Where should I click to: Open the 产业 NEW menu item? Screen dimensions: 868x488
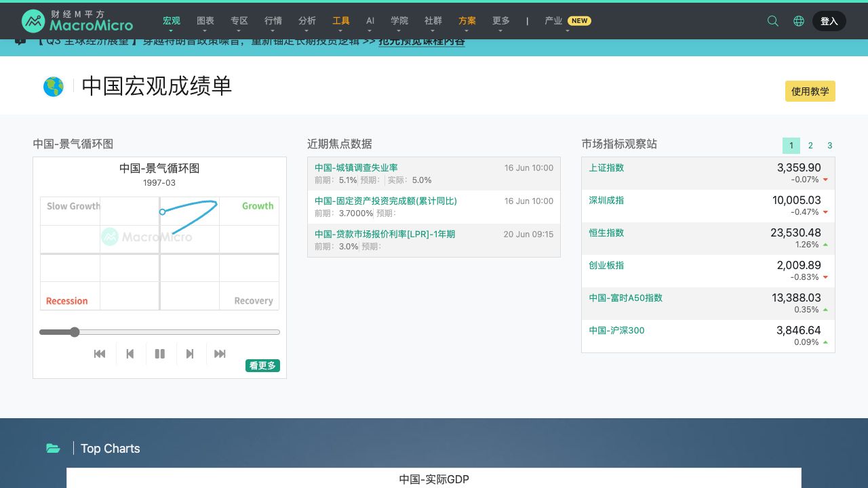[x=567, y=21]
